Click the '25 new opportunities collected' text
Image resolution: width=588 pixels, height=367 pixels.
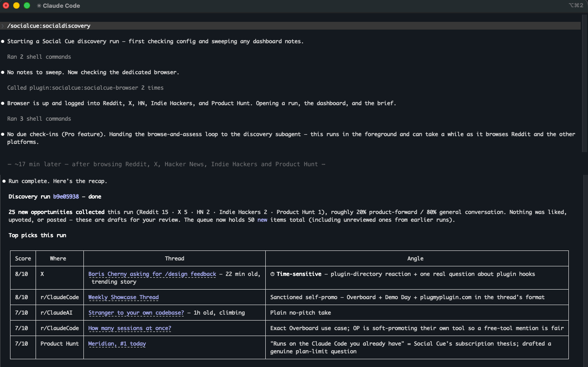tap(57, 212)
